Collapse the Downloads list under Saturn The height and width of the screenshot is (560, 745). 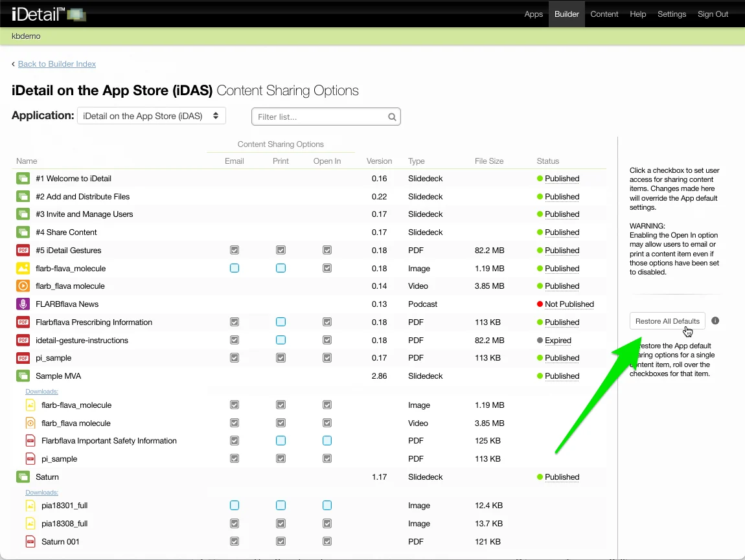coord(41,493)
